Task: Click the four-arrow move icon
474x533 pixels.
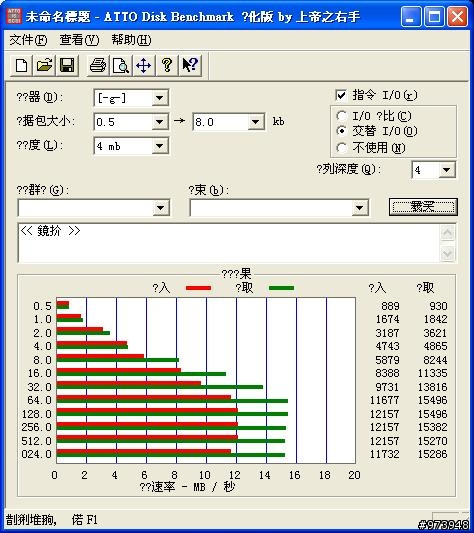Action: coord(143,65)
